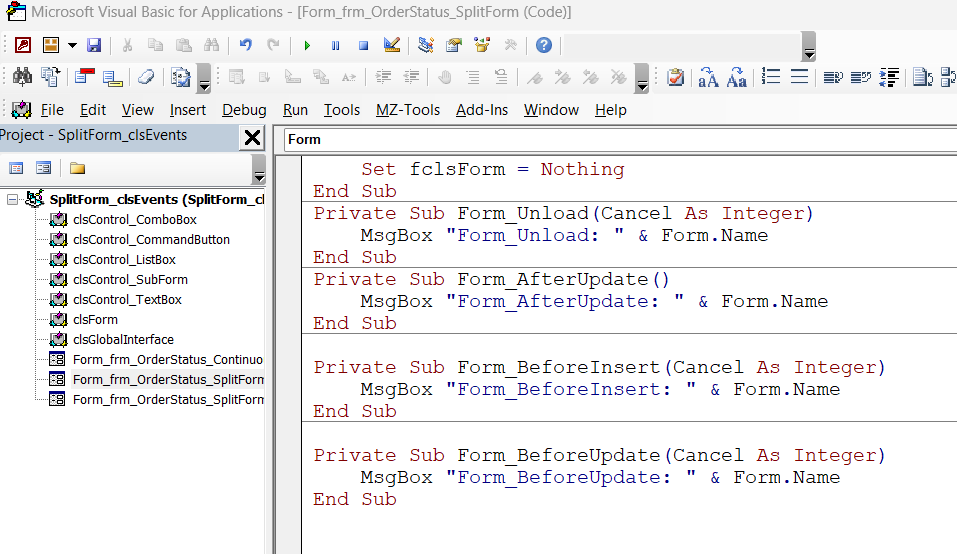Open Find with the binoculars icon
This screenshot has width=957, height=554.
point(211,45)
